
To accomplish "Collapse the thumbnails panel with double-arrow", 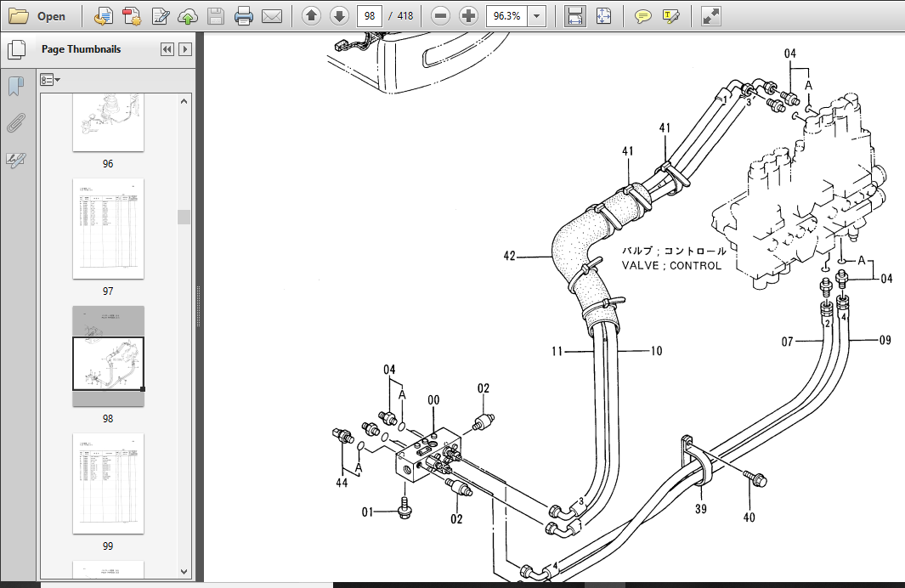I will [167, 49].
